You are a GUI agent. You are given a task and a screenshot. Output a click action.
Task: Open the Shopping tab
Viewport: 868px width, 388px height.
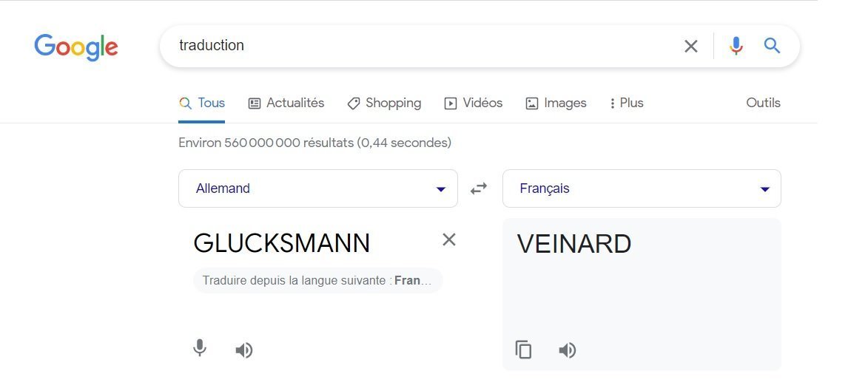point(384,103)
